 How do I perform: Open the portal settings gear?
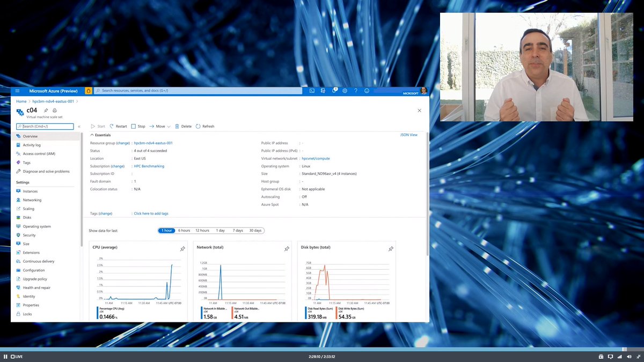click(x=345, y=91)
